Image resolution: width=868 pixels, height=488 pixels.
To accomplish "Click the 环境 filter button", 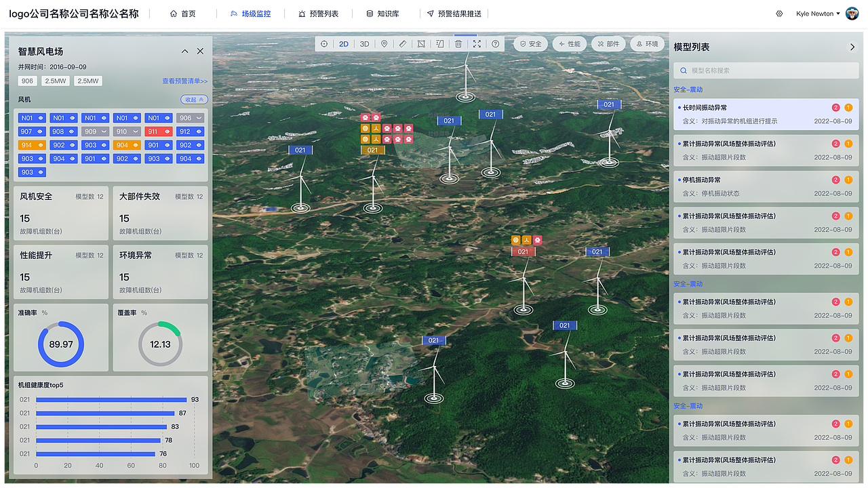I will 647,44.
